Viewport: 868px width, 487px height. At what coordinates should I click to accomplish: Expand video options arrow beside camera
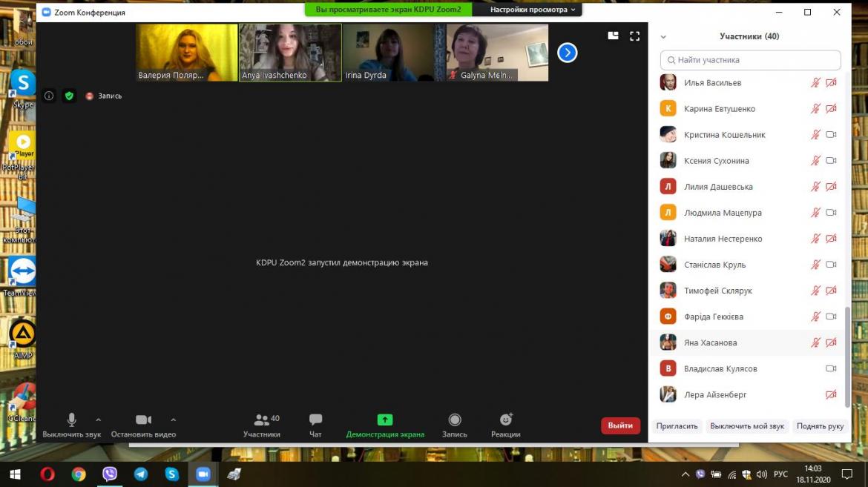(x=174, y=420)
